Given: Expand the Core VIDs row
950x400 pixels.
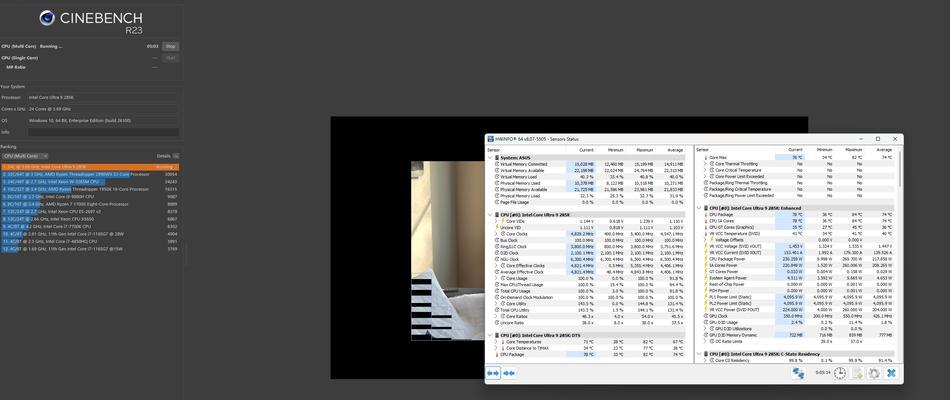Looking at the screenshot, I should tap(496, 221).
